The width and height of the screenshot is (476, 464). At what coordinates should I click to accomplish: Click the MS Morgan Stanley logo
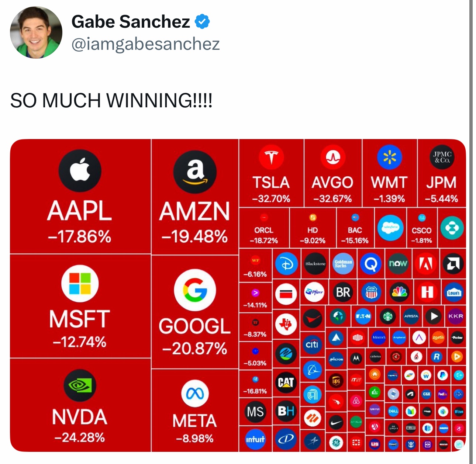pyautogui.click(x=255, y=411)
